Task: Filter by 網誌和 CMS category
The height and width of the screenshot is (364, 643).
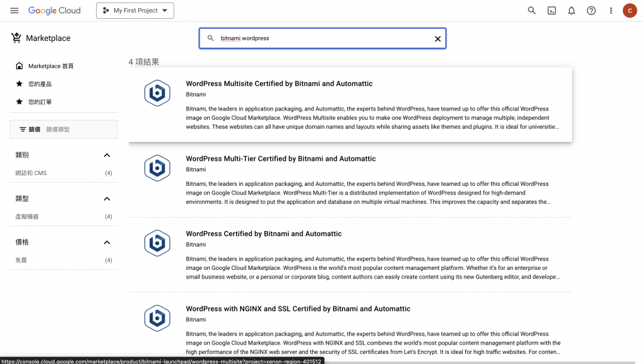Action: pos(63,173)
